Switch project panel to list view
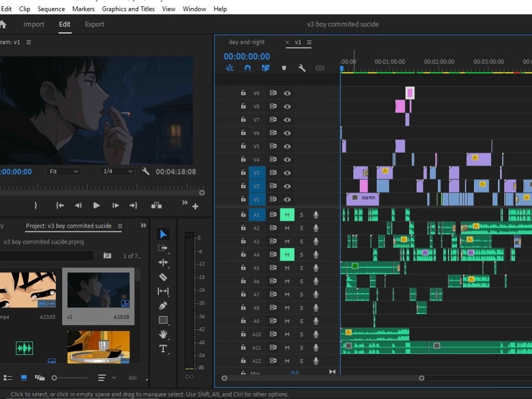This screenshot has width=532, height=399. [8, 378]
